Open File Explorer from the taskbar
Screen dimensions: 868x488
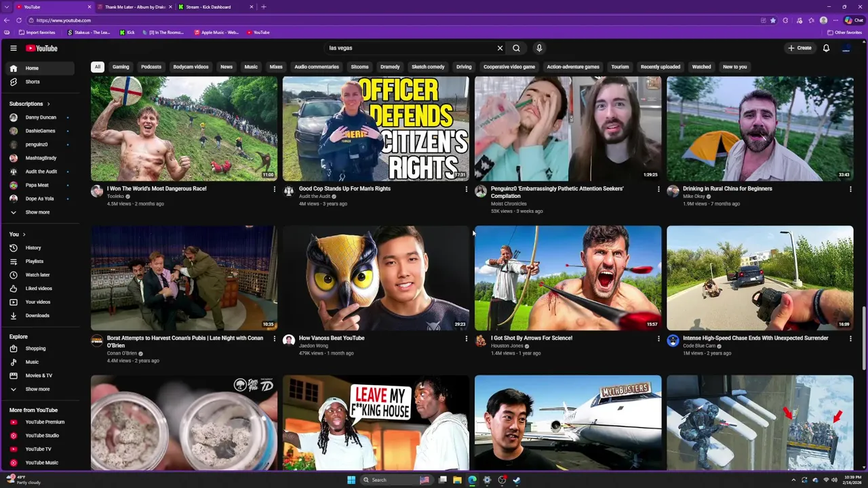(457, 480)
